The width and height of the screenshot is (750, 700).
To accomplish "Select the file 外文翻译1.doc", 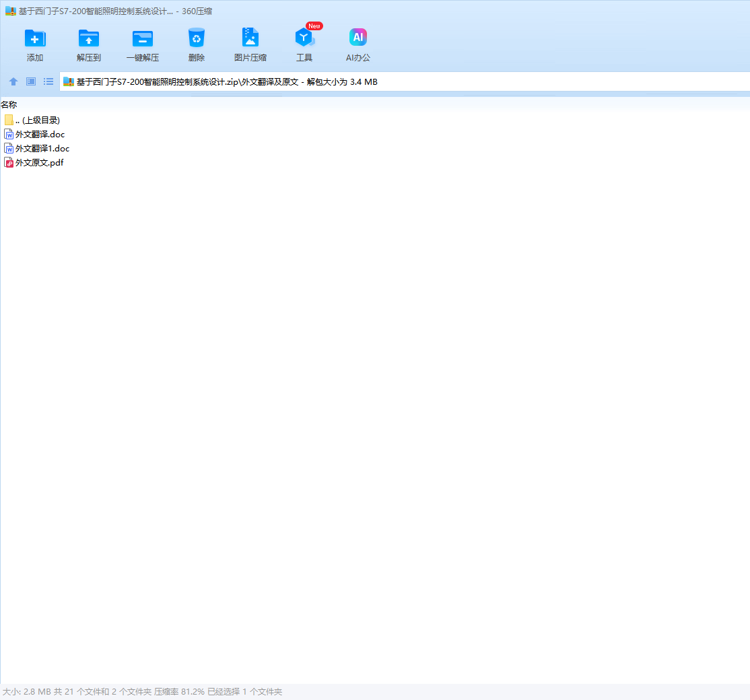I will (37, 148).
